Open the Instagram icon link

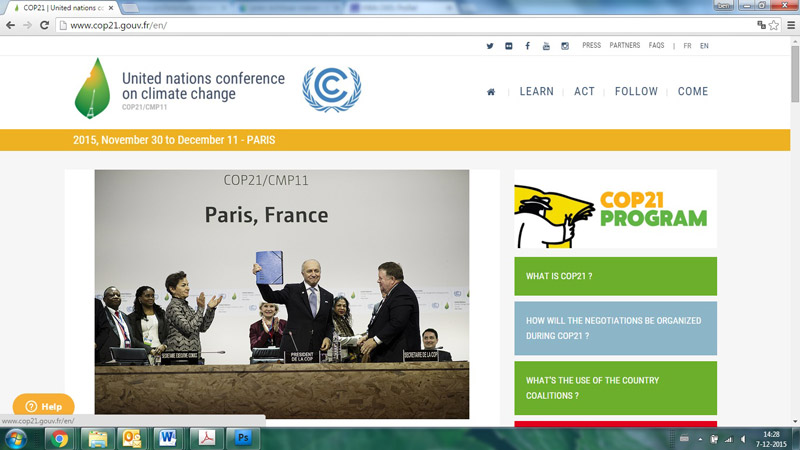pyautogui.click(x=565, y=46)
